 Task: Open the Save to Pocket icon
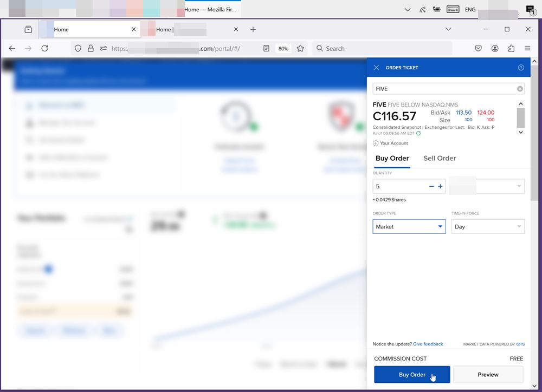tap(478, 48)
